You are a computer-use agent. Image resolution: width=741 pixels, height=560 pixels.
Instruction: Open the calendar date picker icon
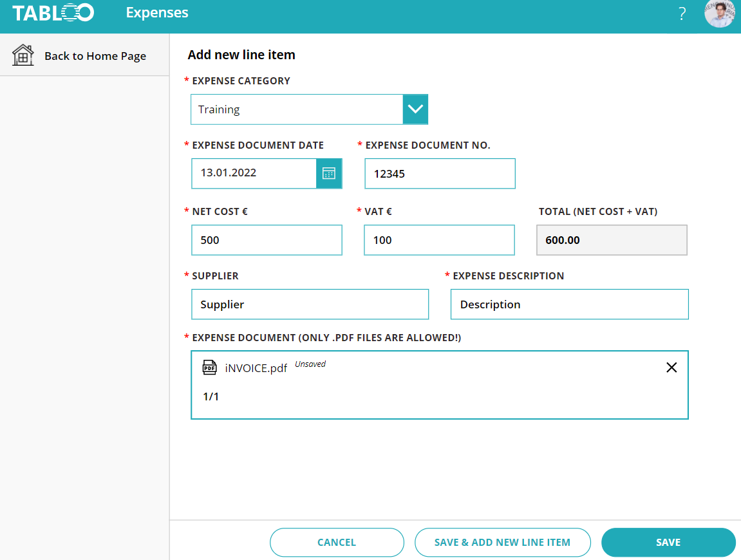coord(329,173)
